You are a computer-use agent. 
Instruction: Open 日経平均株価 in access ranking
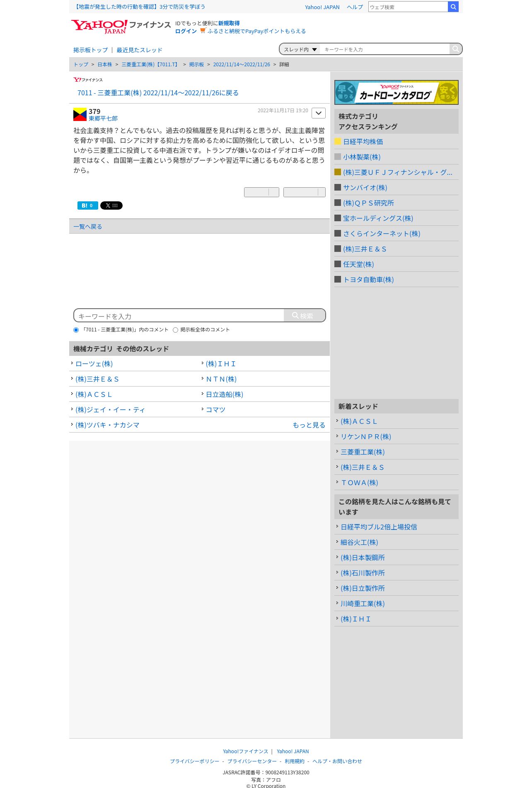tap(363, 142)
